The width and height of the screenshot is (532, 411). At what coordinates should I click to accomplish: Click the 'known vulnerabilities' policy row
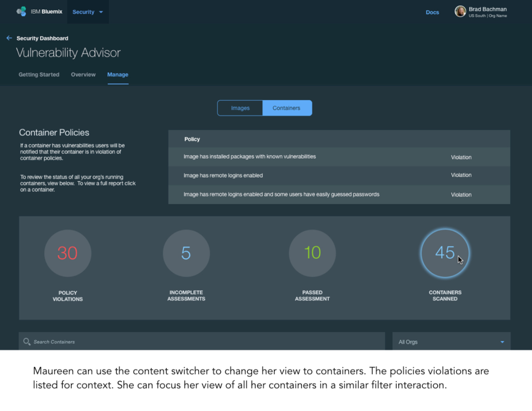[x=339, y=157]
